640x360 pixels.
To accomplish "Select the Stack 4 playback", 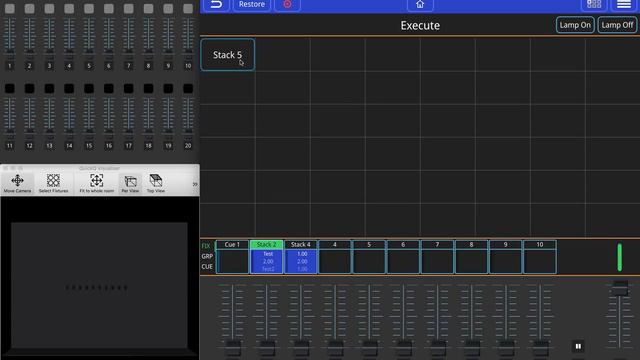I will click(x=301, y=257).
